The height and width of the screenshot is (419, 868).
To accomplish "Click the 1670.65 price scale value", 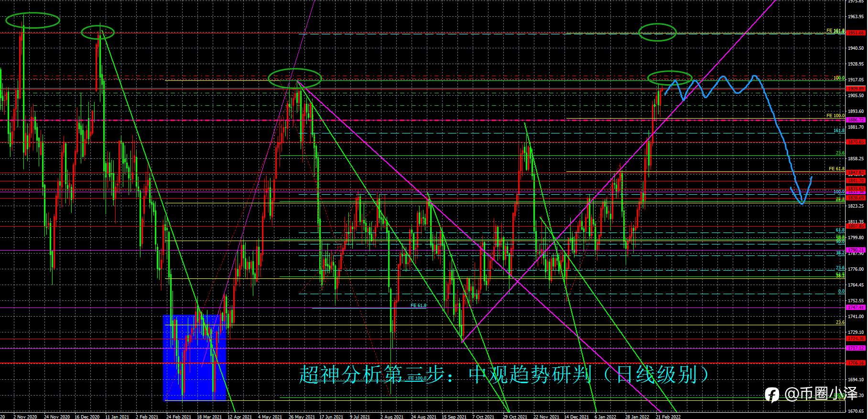I will (856, 411).
